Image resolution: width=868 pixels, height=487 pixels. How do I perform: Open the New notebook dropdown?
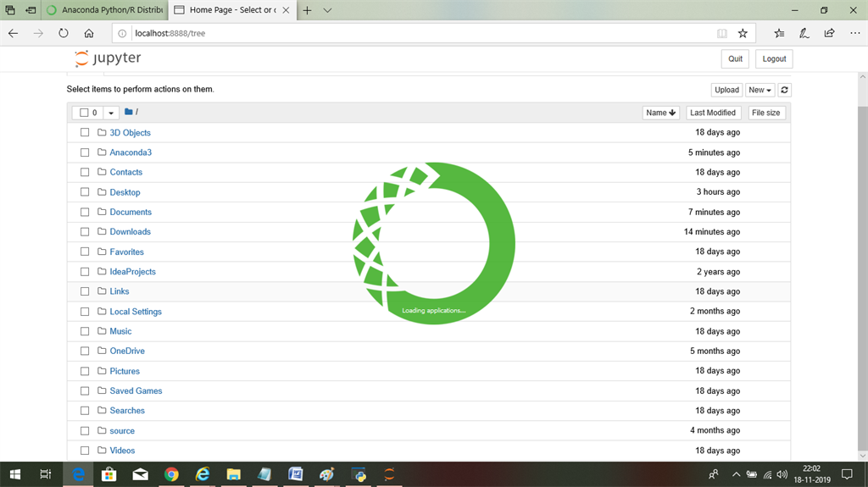(759, 90)
